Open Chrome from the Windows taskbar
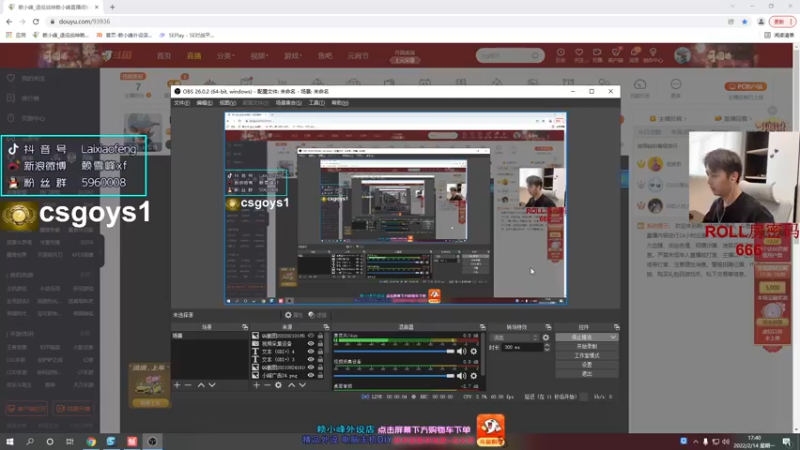The width and height of the screenshot is (800, 450). click(91, 441)
